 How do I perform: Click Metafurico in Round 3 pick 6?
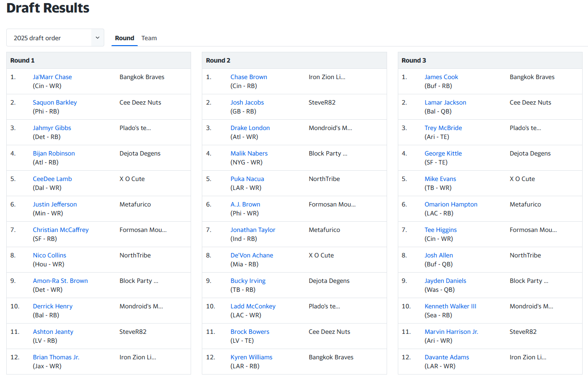(x=525, y=204)
